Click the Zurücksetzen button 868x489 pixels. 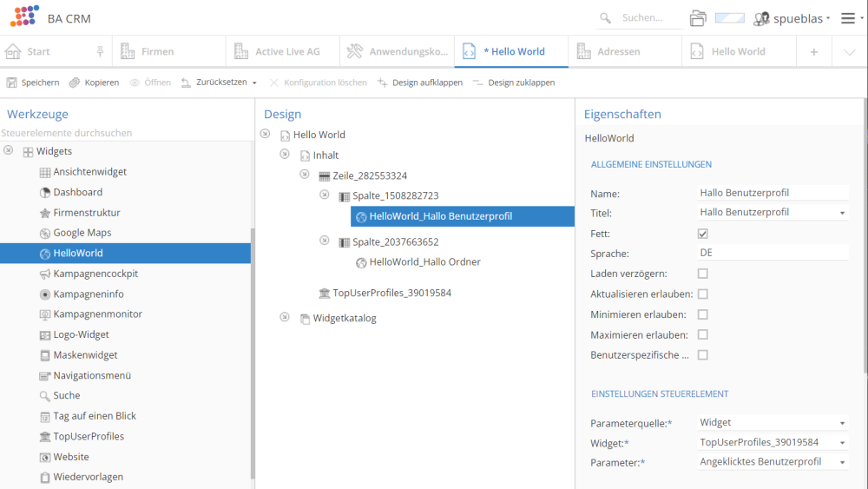220,83
